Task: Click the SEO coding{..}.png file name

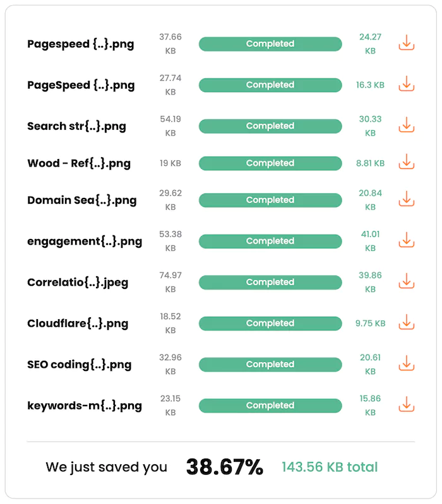Action: click(80, 365)
